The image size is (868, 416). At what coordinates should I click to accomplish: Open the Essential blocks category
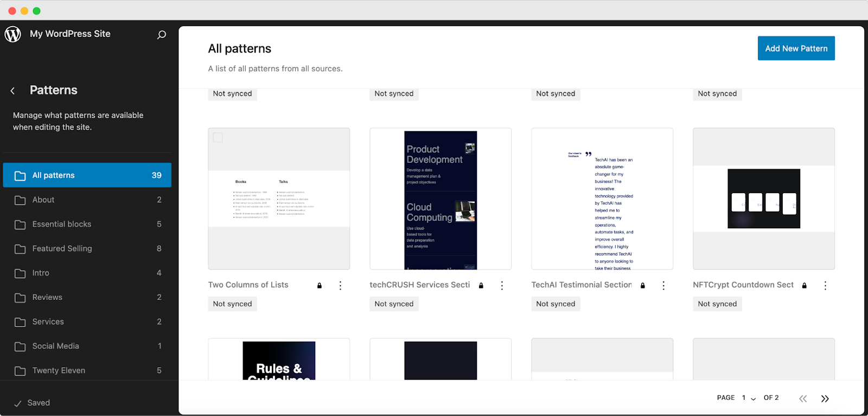[87, 224]
